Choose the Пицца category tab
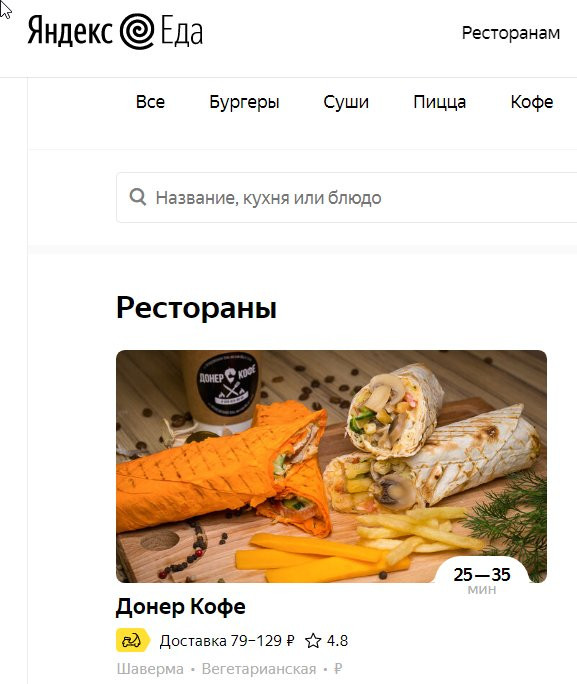Screen dimensions: 577x684 [440, 103]
